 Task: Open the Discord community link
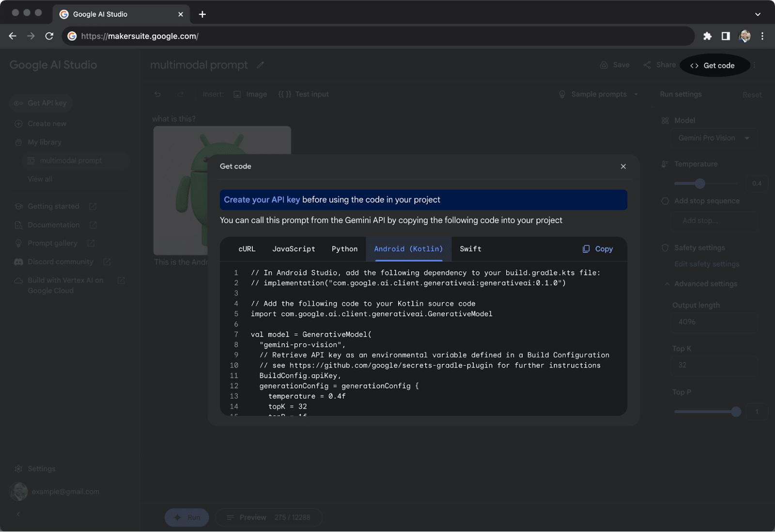[x=61, y=261]
